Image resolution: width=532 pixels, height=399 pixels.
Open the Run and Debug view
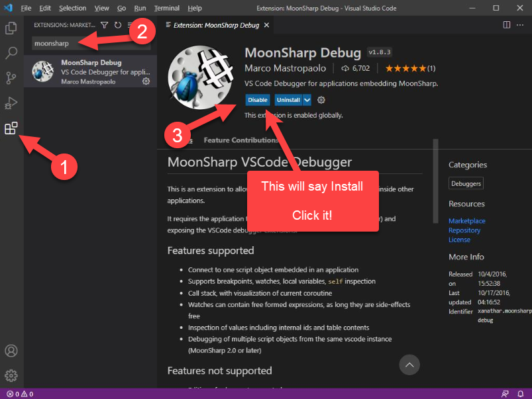coord(11,103)
